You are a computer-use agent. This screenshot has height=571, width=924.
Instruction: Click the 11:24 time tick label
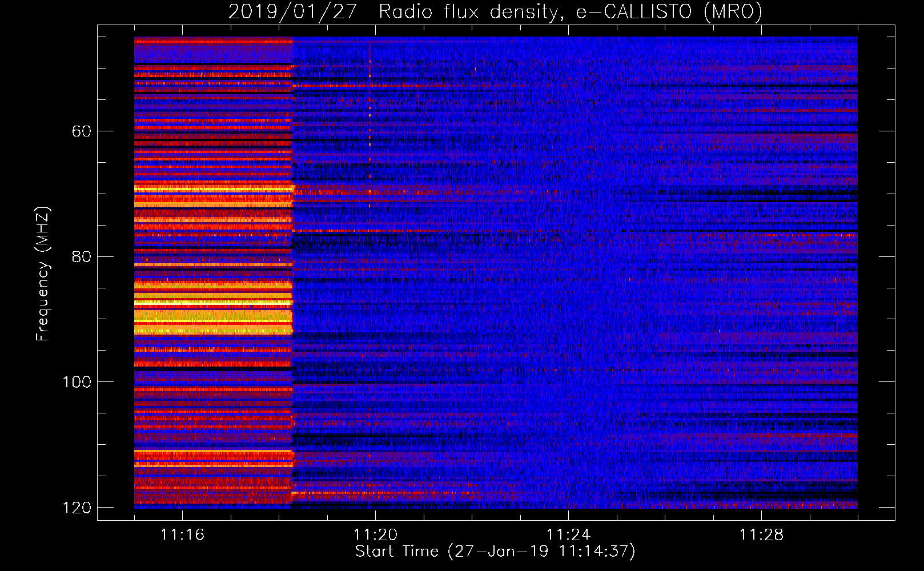(568, 535)
